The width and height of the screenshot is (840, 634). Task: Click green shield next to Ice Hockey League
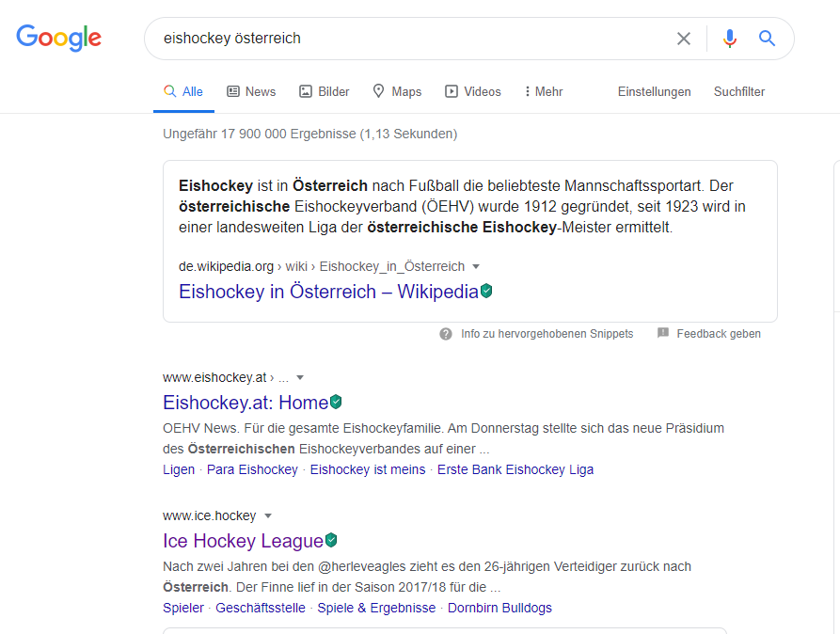click(331, 541)
